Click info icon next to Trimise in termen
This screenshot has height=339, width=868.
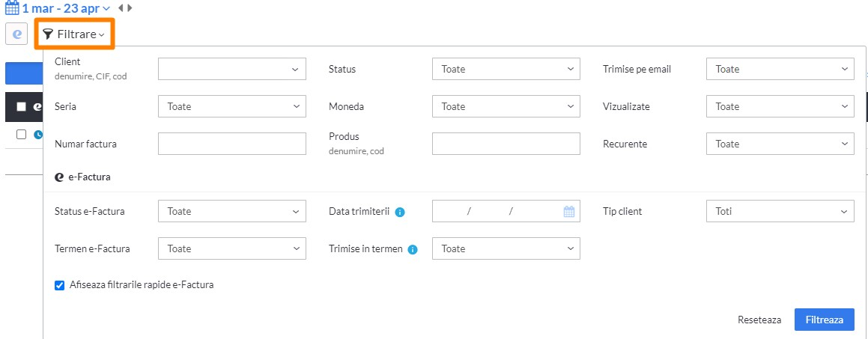tap(413, 249)
